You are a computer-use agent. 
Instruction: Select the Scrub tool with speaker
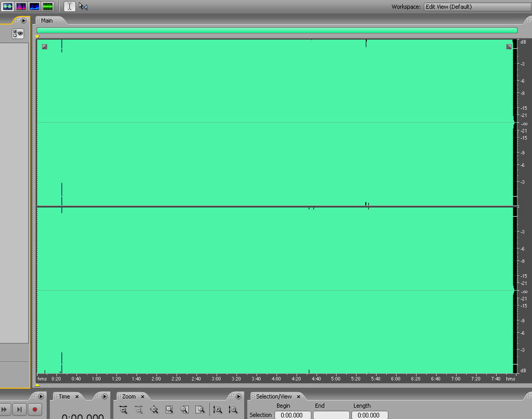tap(83, 6)
